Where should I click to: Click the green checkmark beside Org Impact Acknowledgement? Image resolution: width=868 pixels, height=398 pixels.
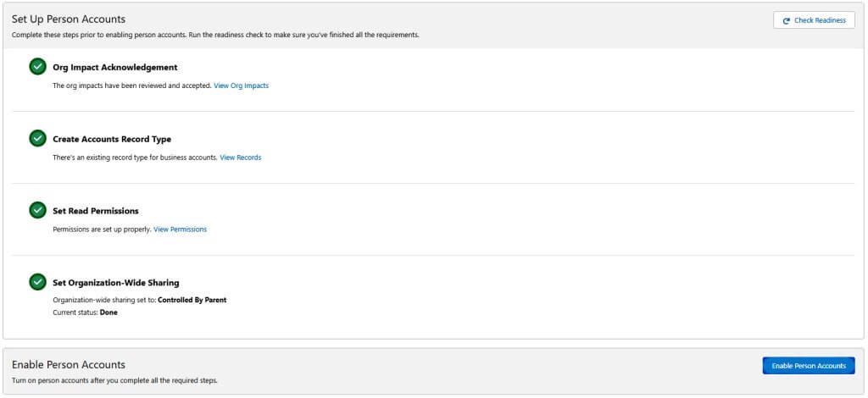37,67
